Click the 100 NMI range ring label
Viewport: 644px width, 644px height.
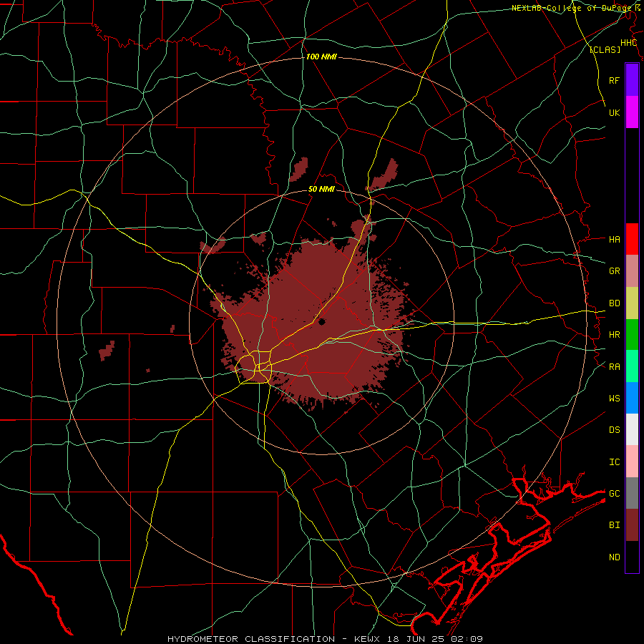click(x=321, y=57)
